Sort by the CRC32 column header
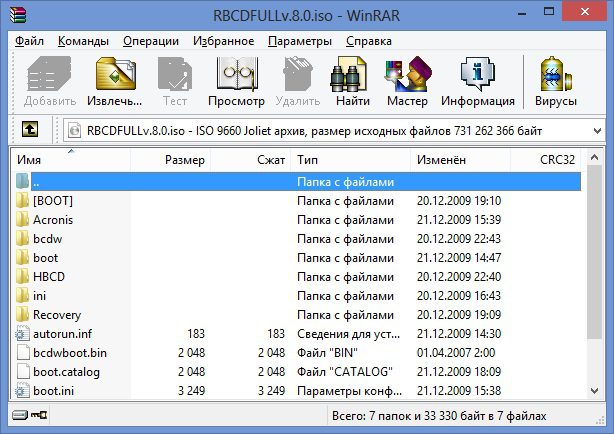The width and height of the screenshot is (614, 434). tap(545, 160)
